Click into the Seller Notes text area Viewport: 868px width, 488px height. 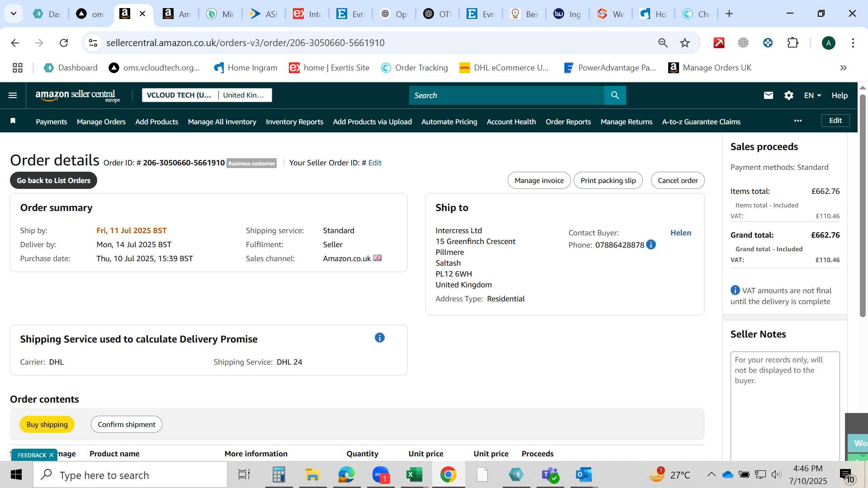coord(785,406)
